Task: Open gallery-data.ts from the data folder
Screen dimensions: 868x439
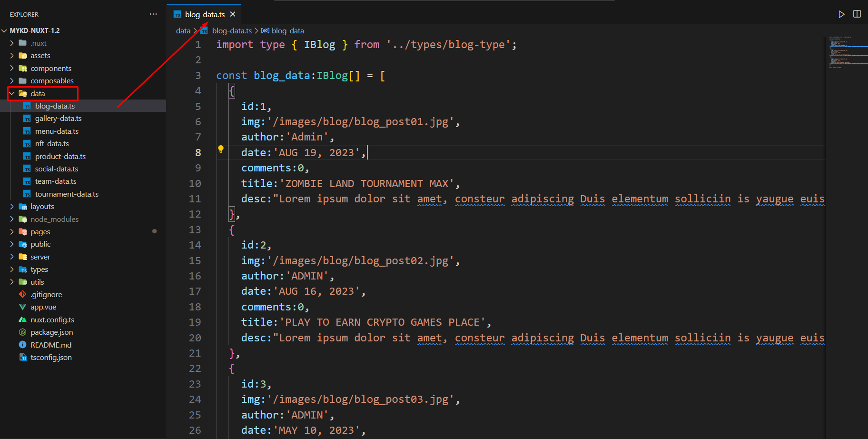Action: (x=58, y=119)
